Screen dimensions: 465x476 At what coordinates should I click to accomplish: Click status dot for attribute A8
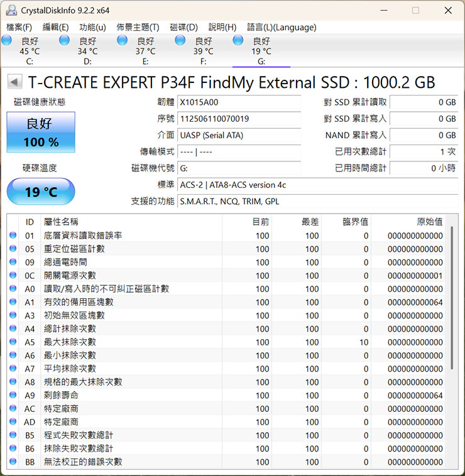(13, 382)
